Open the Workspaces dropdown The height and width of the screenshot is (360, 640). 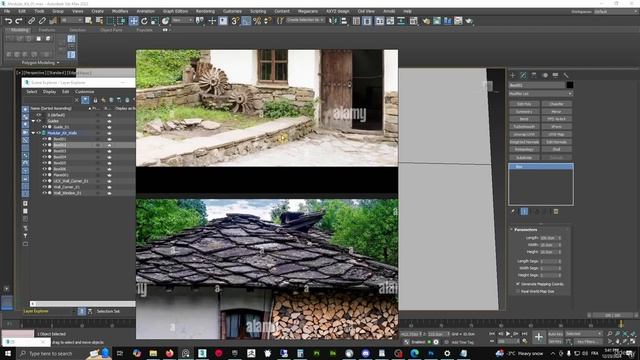[x=616, y=11]
